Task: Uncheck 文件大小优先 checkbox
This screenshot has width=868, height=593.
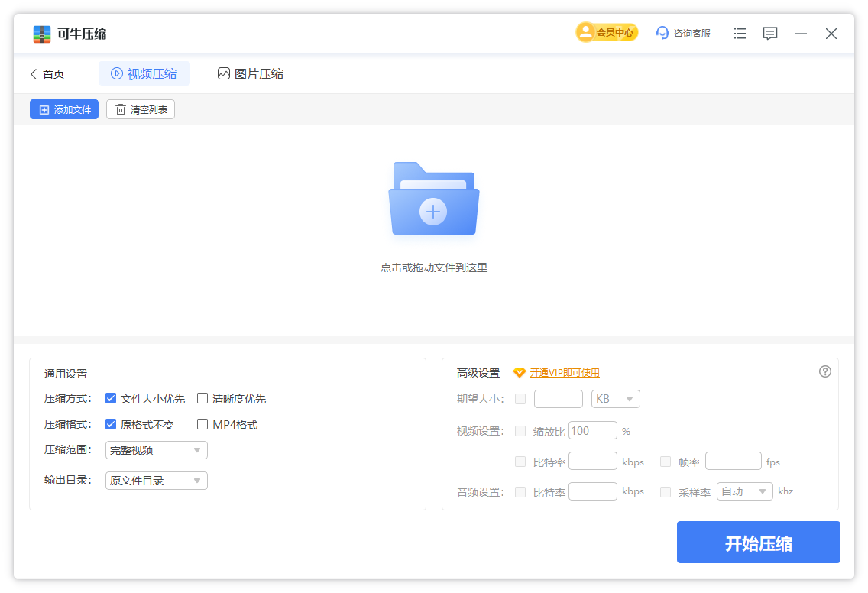Action: click(111, 398)
